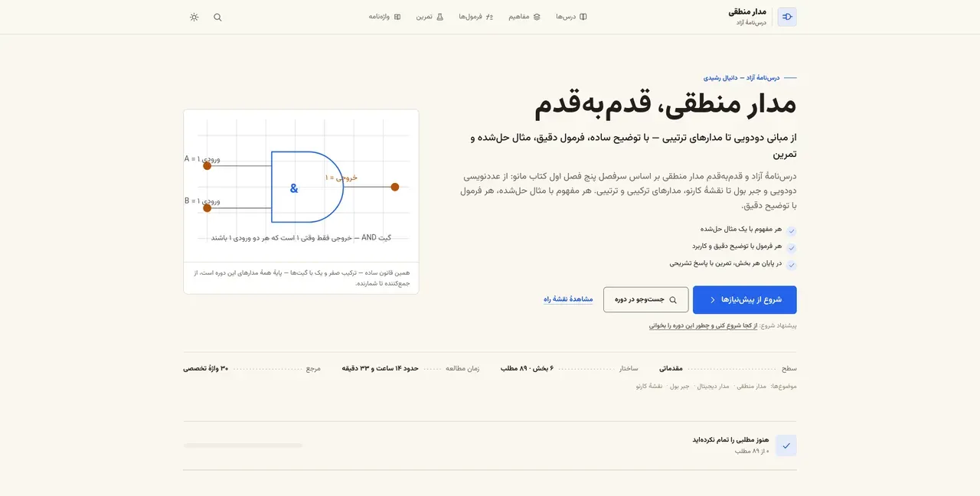Click the AND gate diagram illustration
The image size is (980, 496).
[301, 187]
